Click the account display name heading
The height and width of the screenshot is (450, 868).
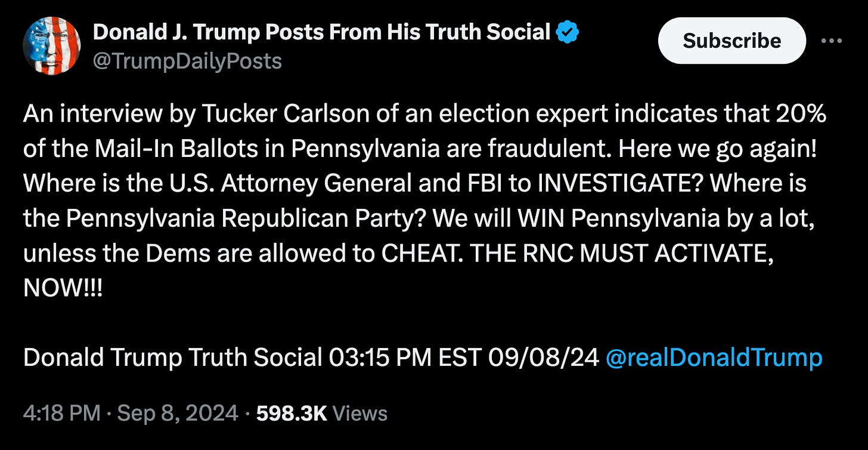322,33
